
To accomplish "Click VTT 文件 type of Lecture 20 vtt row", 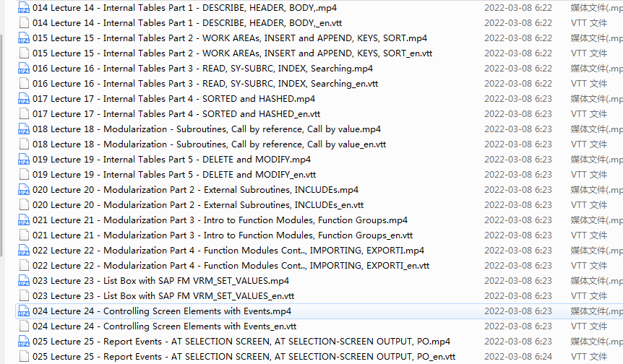I will pyautogui.click(x=589, y=204).
